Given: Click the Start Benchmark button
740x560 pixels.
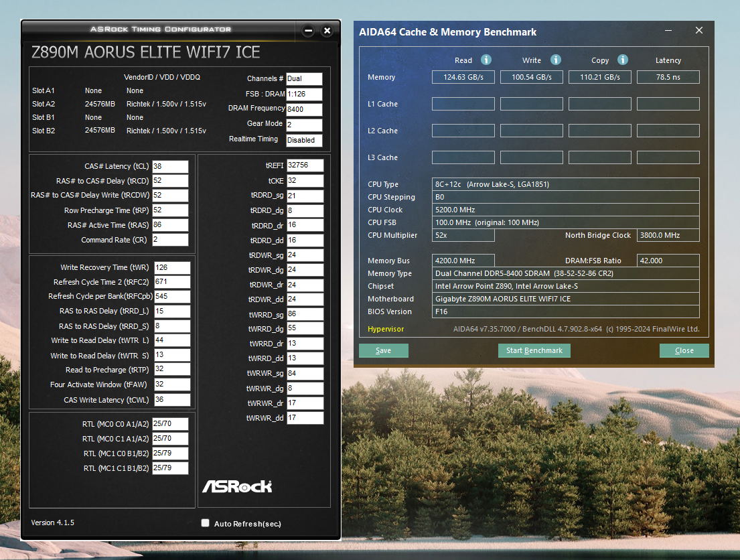Looking at the screenshot, I should [534, 350].
